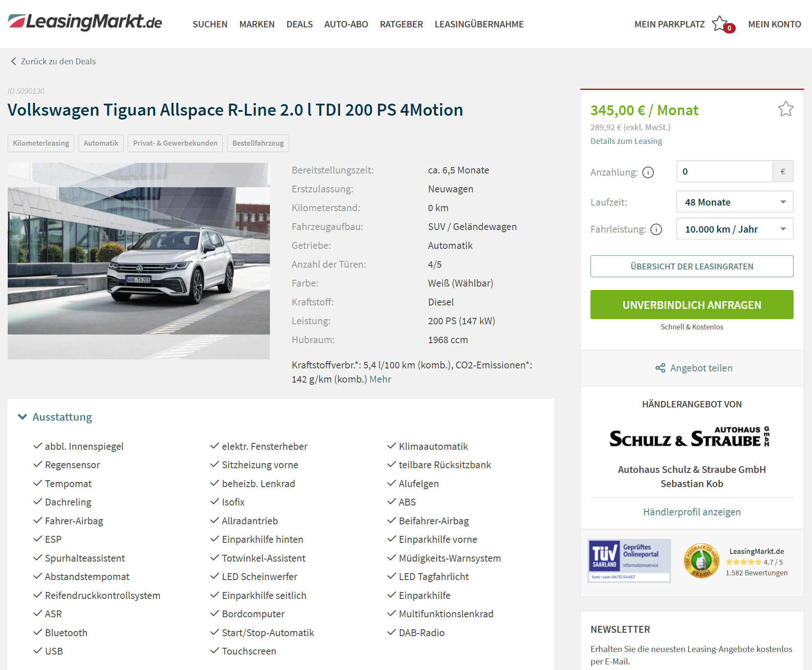The width and height of the screenshot is (812, 670).
Task: Open the MARKEN menu
Action: [257, 24]
